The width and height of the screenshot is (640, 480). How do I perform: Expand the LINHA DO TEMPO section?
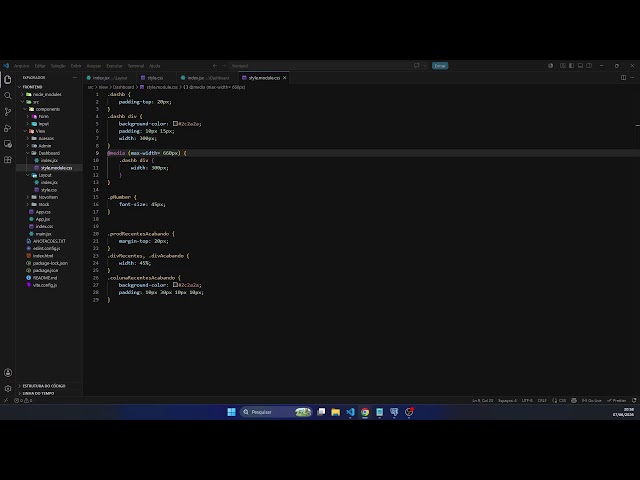(x=49, y=393)
